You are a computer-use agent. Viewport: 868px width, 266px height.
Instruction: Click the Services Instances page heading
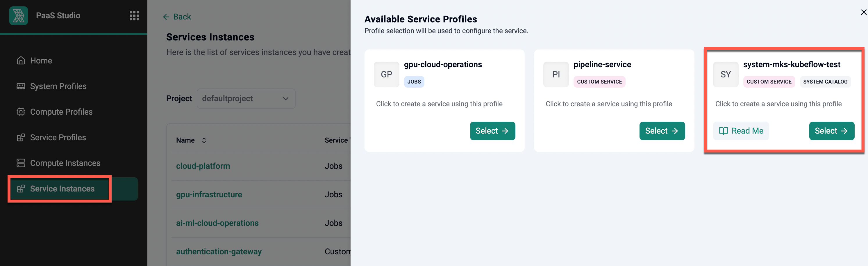click(x=210, y=37)
